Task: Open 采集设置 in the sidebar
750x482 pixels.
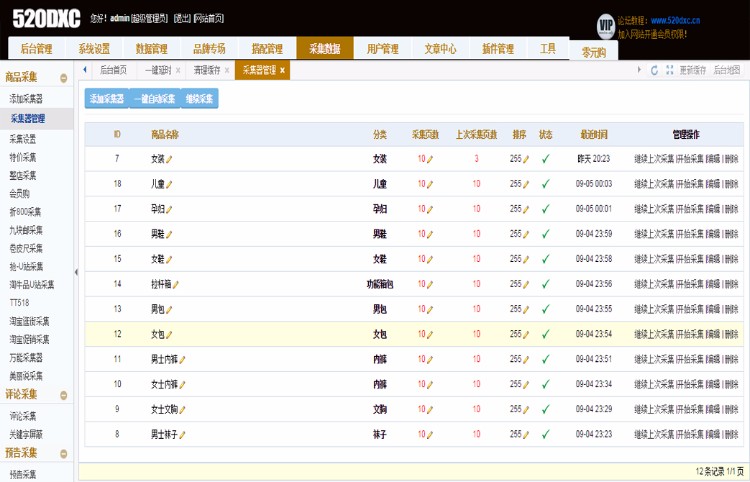Action: tap(22, 139)
